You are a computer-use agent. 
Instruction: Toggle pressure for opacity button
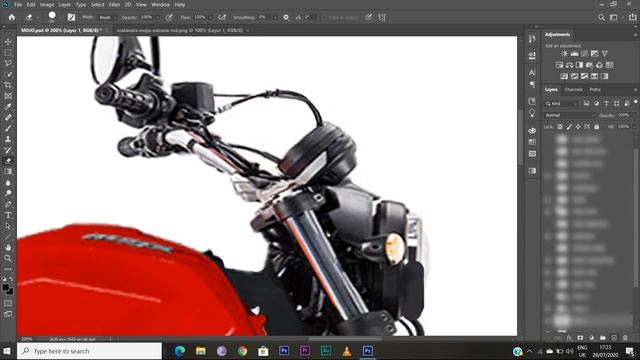169,17
